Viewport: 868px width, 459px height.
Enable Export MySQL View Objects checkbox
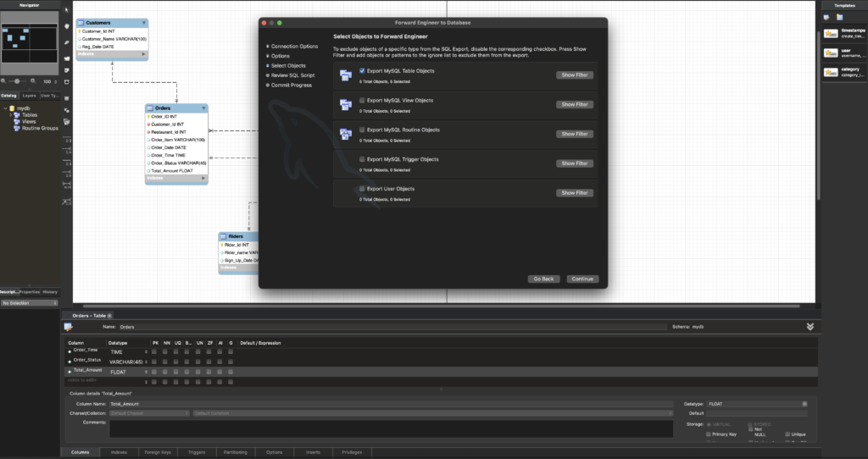coord(362,100)
